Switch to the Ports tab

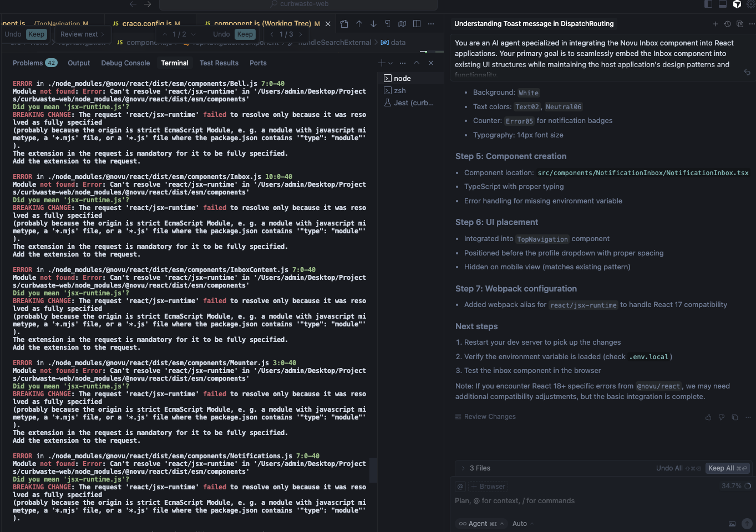(x=258, y=63)
